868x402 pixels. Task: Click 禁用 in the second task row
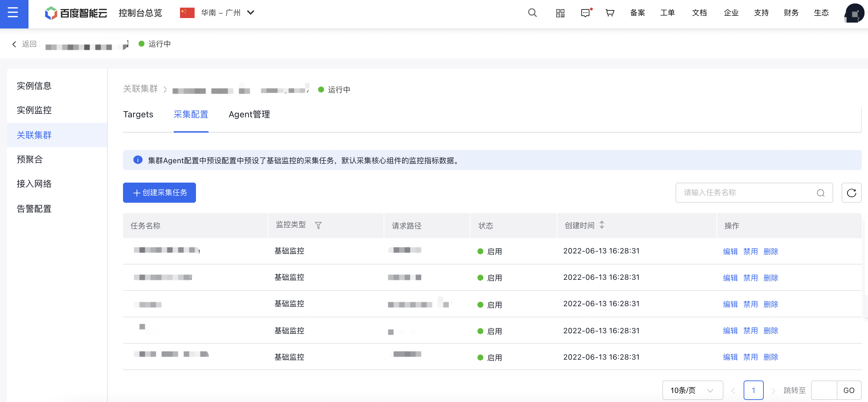point(751,278)
